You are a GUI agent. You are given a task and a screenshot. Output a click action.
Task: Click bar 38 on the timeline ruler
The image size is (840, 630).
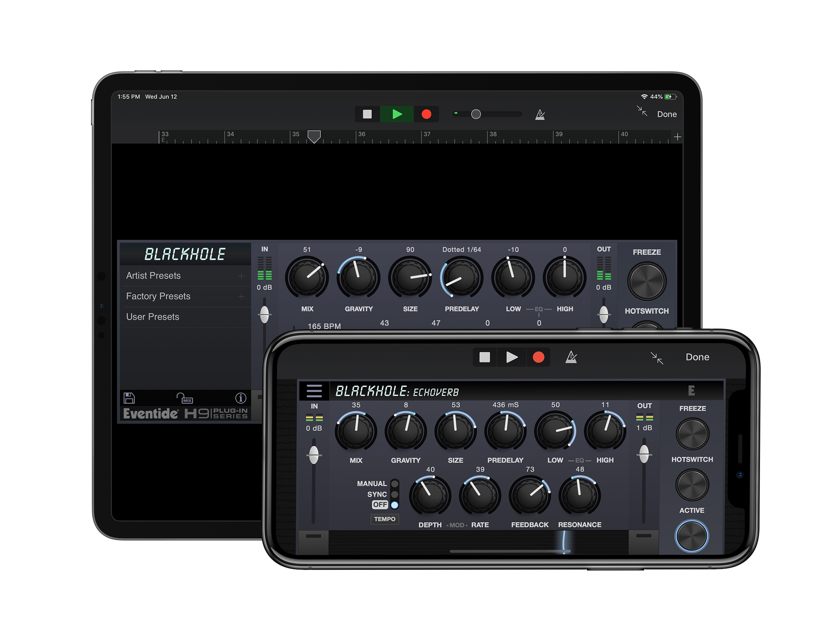click(x=493, y=134)
